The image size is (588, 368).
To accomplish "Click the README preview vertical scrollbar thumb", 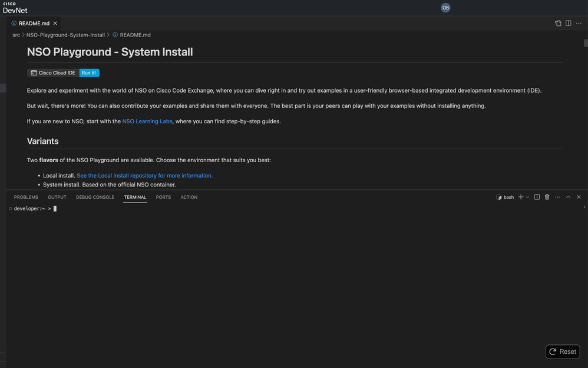I will [586, 43].
